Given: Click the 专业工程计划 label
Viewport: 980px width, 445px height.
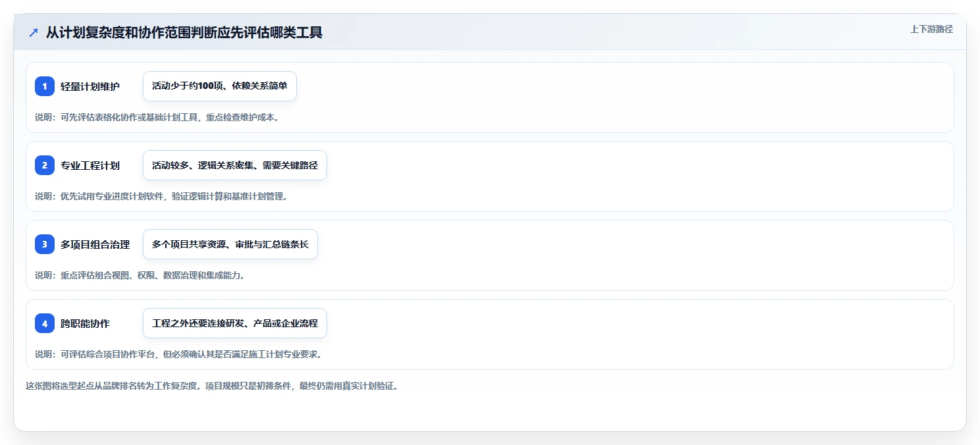Looking at the screenshot, I should [90, 165].
